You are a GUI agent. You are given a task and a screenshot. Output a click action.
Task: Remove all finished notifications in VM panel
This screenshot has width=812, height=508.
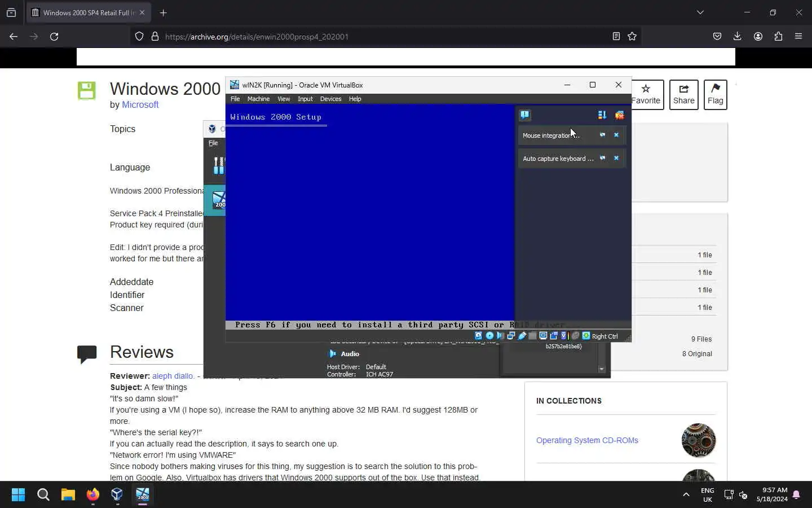(x=619, y=115)
